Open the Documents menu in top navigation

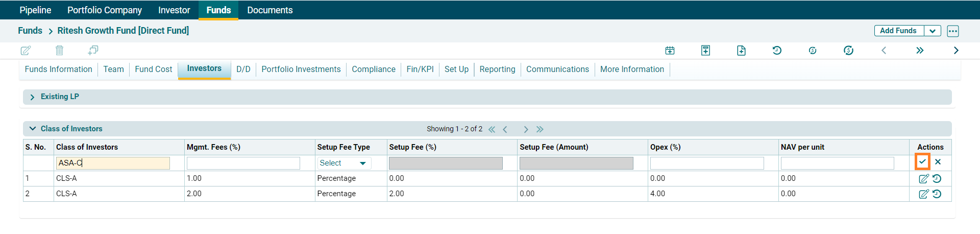[269, 10]
